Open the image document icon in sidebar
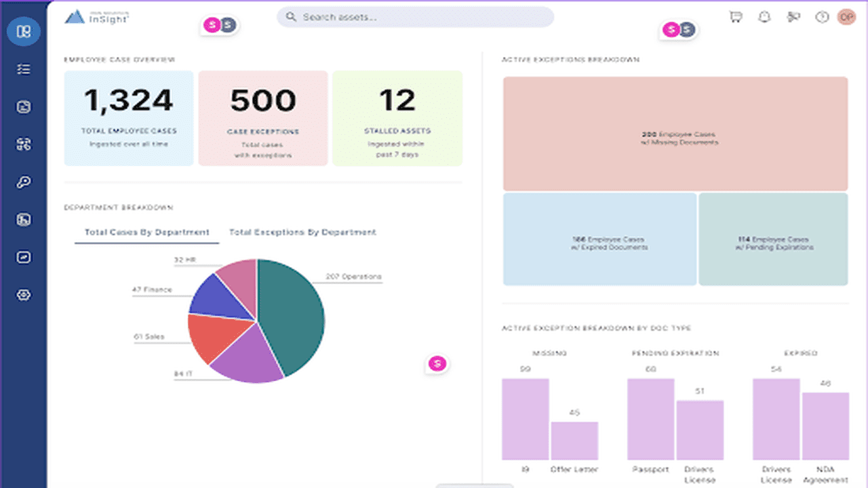The width and height of the screenshot is (868, 488). (x=24, y=106)
